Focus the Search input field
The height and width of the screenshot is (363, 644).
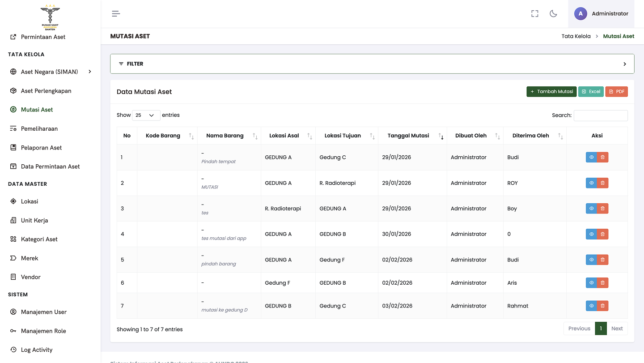(601, 115)
